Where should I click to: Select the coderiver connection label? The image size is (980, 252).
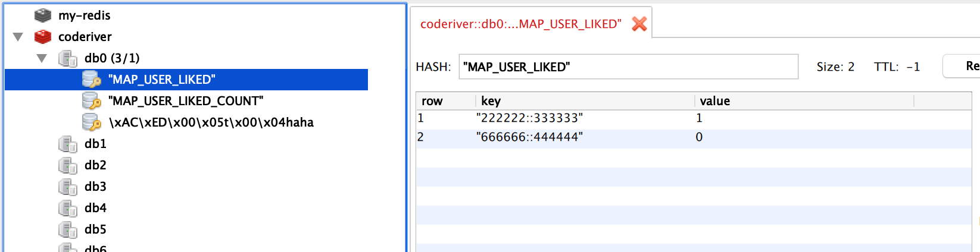[85, 37]
